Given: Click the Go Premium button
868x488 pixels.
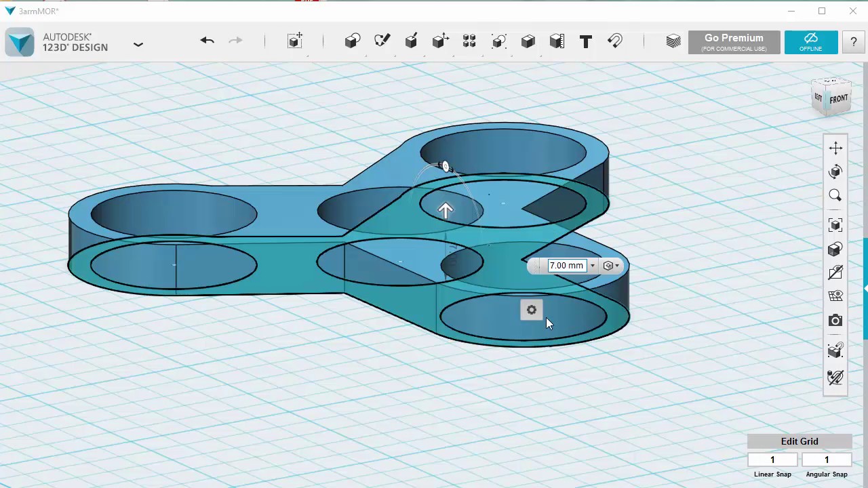Looking at the screenshot, I should pyautogui.click(x=734, y=42).
